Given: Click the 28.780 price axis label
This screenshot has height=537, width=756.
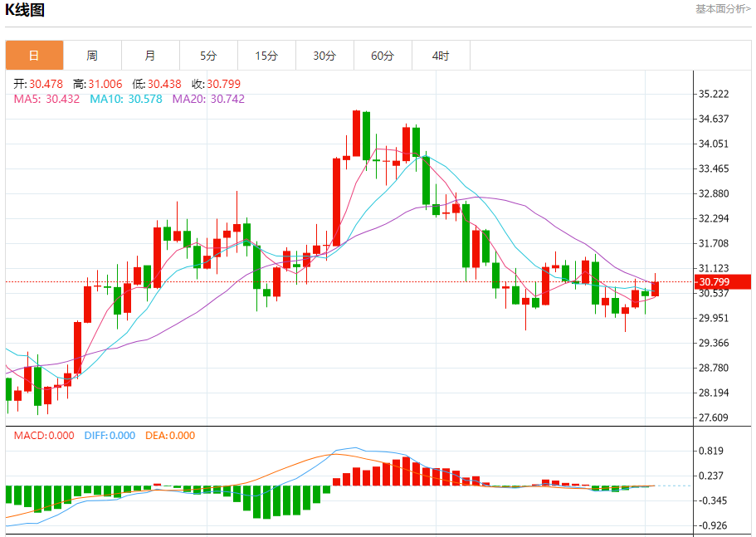Looking at the screenshot, I should (x=714, y=368).
